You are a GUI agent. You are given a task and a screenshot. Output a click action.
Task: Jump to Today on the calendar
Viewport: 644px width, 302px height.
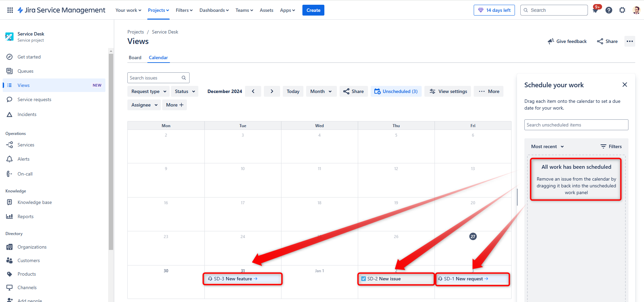[x=293, y=91]
